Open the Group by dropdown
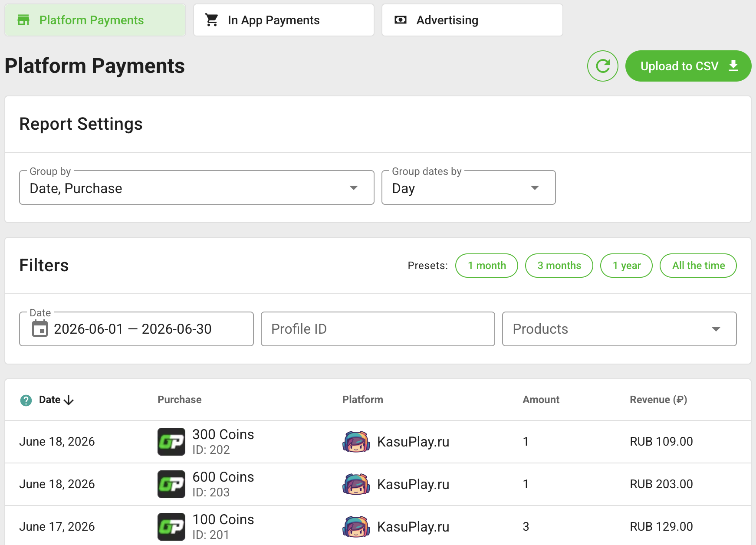 click(x=197, y=187)
